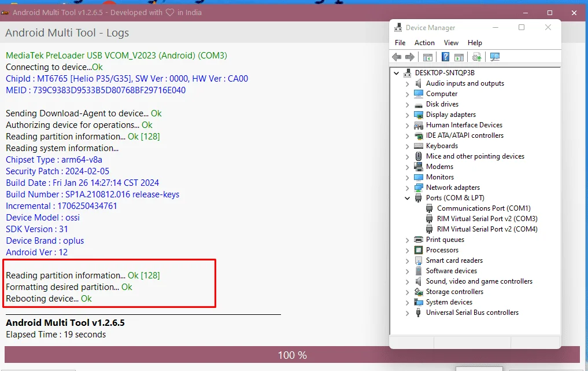The height and width of the screenshot is (371, 588).
Task: Click the Scan for hardware changes icon
Action: point(494,57)
